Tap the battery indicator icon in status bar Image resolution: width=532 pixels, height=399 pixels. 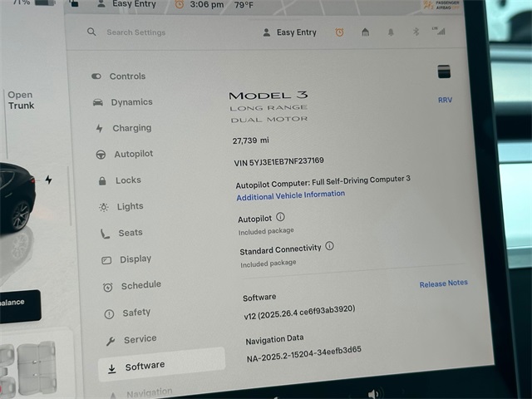point(45,2)
